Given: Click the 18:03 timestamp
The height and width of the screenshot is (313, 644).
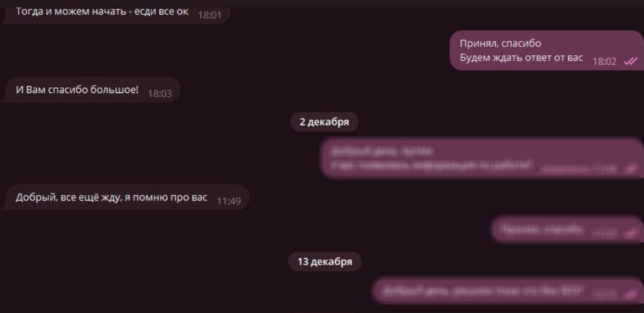Looking at the screenshot, I should [x=160, y=94].
